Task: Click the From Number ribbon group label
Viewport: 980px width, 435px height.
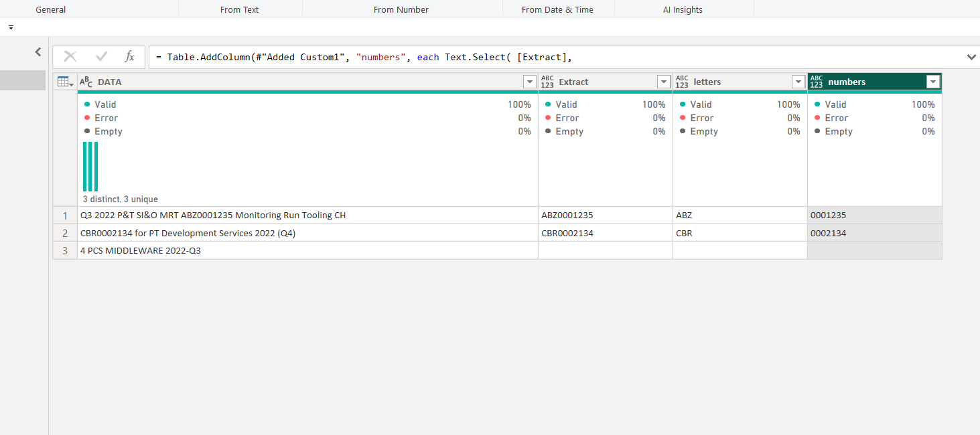Action: 401,9
